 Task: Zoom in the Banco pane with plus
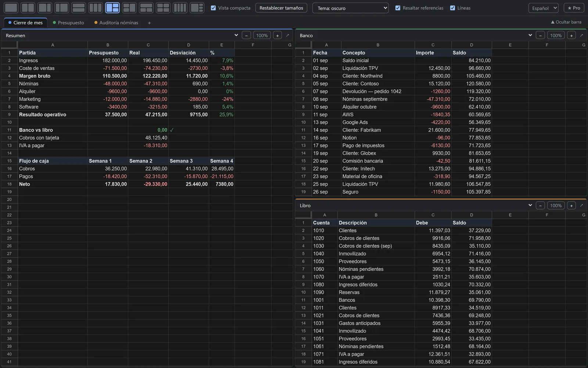point(571,35)
